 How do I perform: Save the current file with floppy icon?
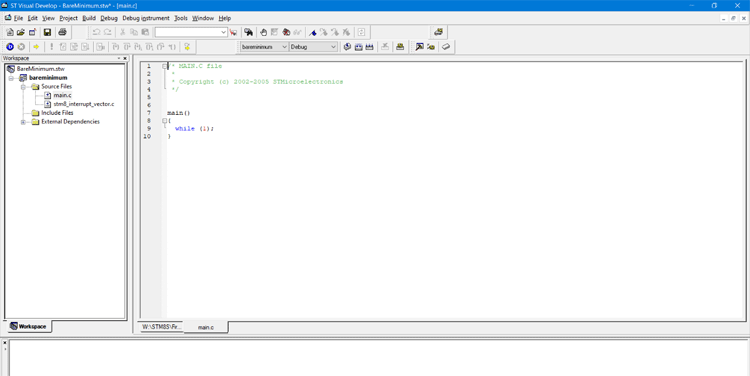[47, 33]
